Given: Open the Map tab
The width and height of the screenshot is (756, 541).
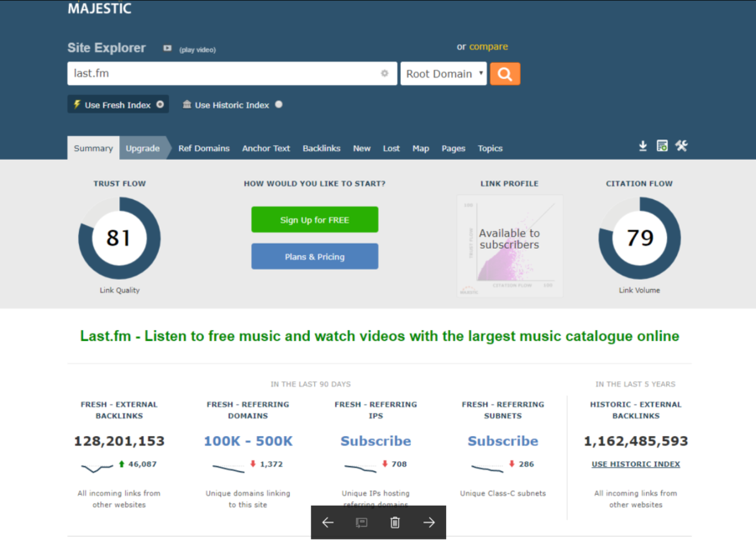Looking at the screenshot, I should 421,149.
